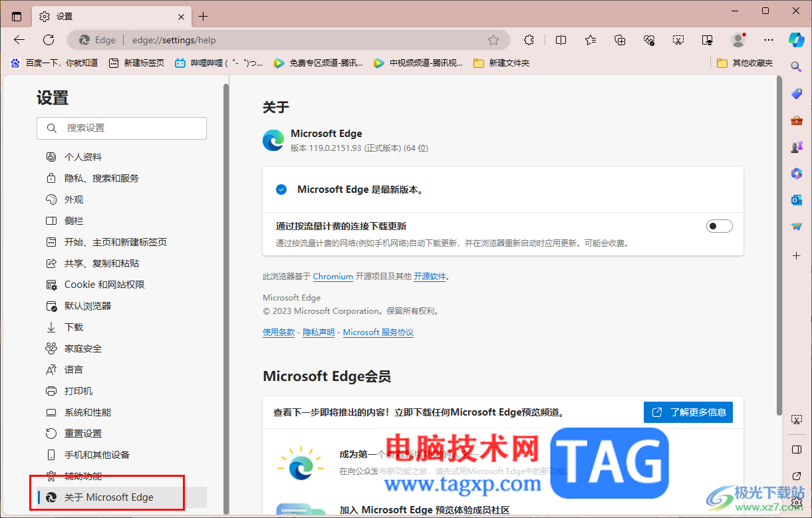This screenshot has width=812, height=518.
Task: Add a new sidebar item with the plus icon
Action: point(796,255)
